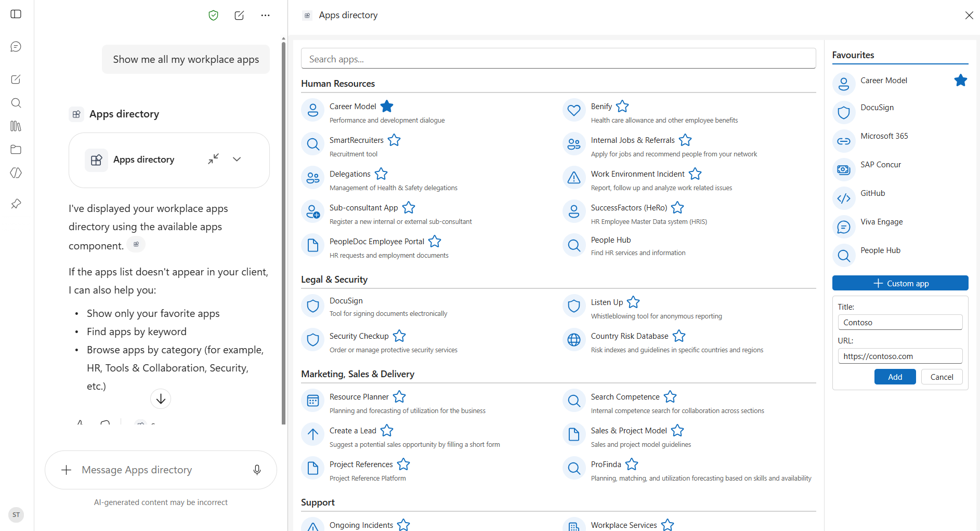Unfavourite Career Model star in Human Resources
980x531 pixels.
tap(387, 106)
